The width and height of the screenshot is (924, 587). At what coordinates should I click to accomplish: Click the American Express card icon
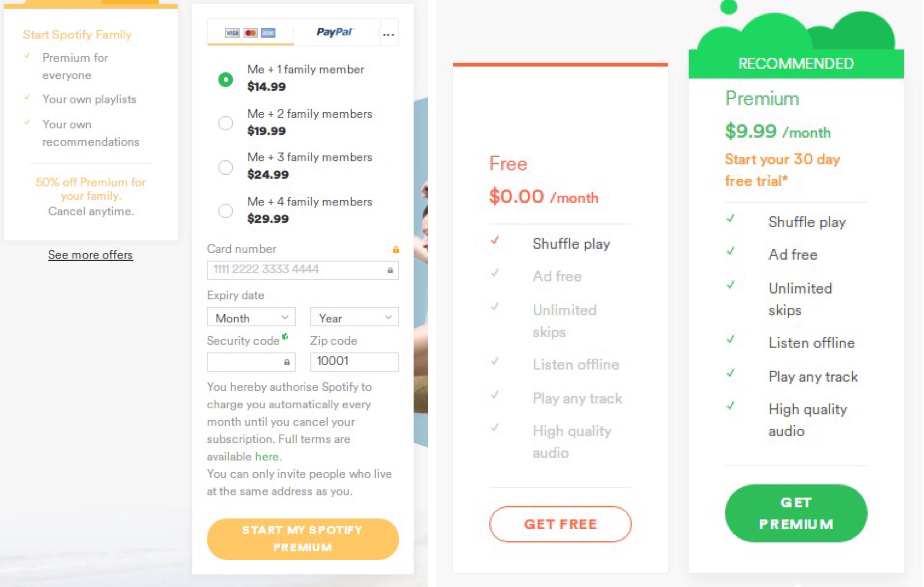coord(268,33)
